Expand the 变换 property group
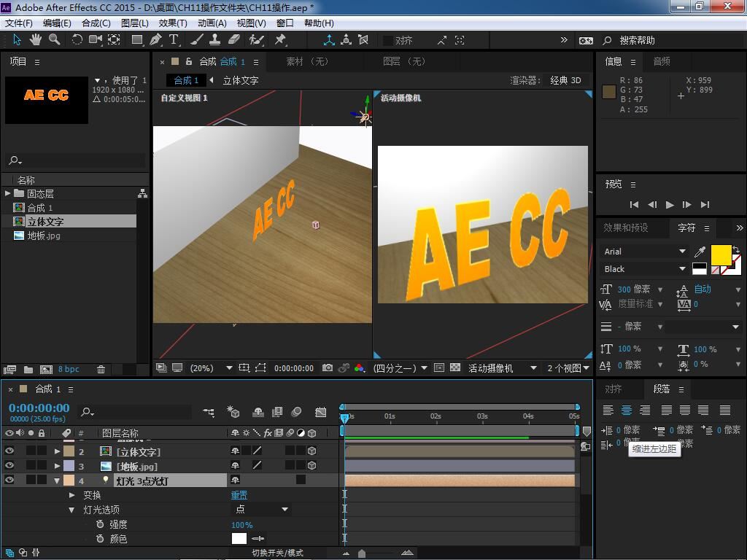Screen dimensions: 747x560 click(x=72, y=495)
